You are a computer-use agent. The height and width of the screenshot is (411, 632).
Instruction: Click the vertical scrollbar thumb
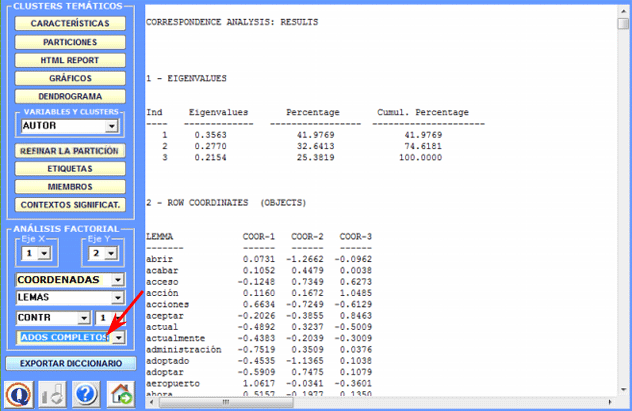click(x=623, y=23)
